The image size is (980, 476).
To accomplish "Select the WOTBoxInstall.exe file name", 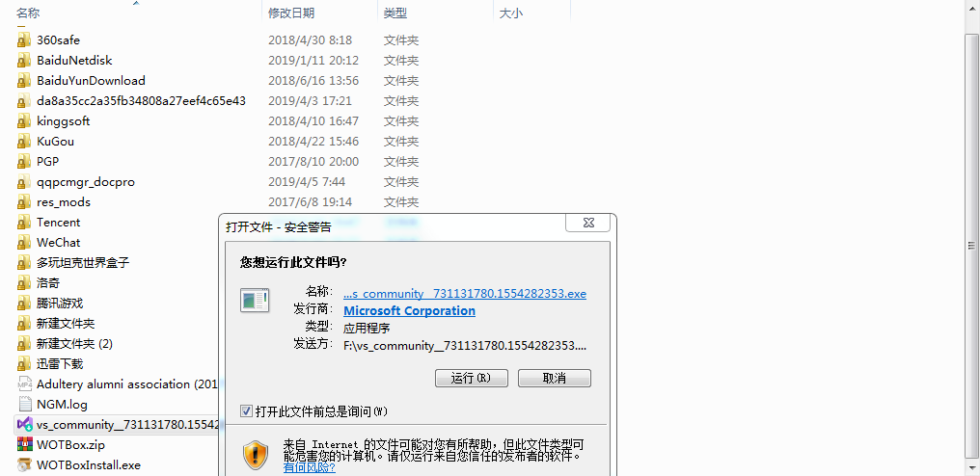I will (88, 464).
